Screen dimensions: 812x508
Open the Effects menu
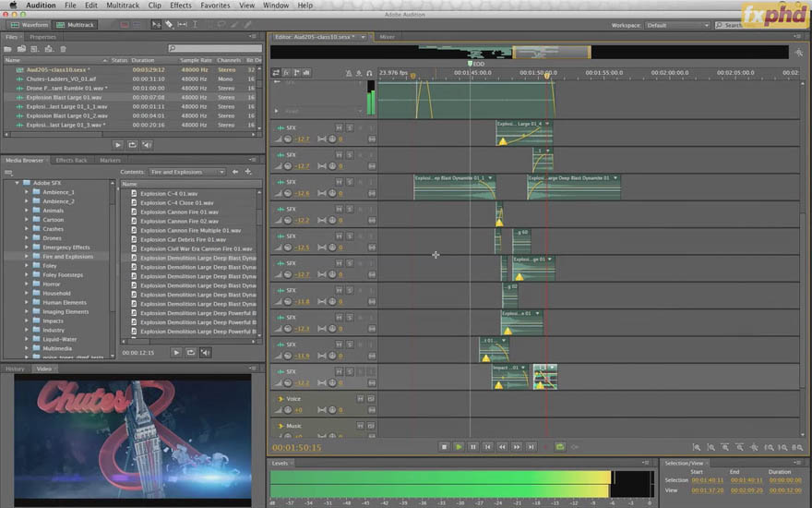180,6
